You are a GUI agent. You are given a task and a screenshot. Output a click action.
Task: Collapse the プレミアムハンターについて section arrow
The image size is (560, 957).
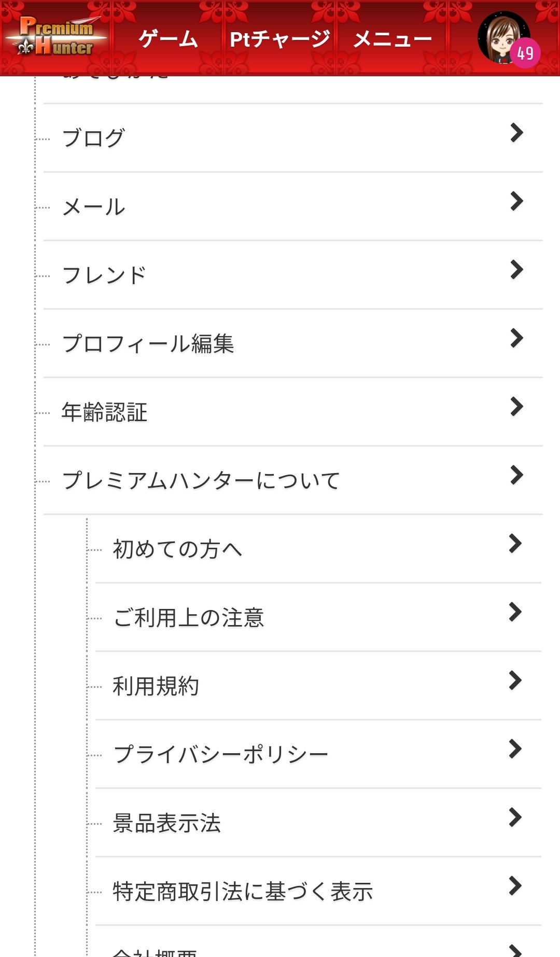pyautogui.click(x=516, y=475)
